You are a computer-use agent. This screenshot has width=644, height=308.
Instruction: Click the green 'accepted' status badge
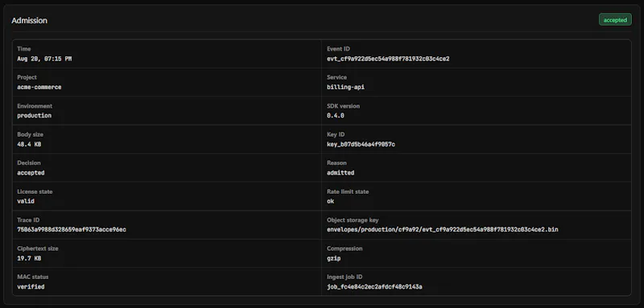point(615,19)
